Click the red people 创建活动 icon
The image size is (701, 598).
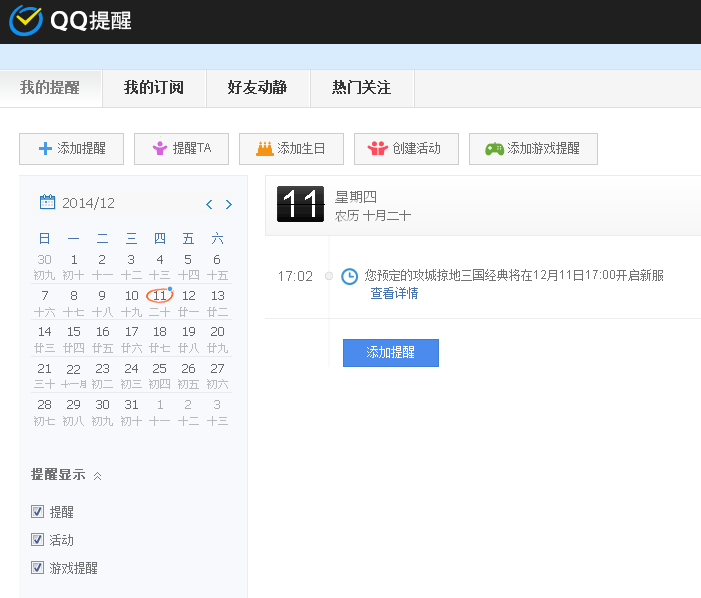pos(378,148)
